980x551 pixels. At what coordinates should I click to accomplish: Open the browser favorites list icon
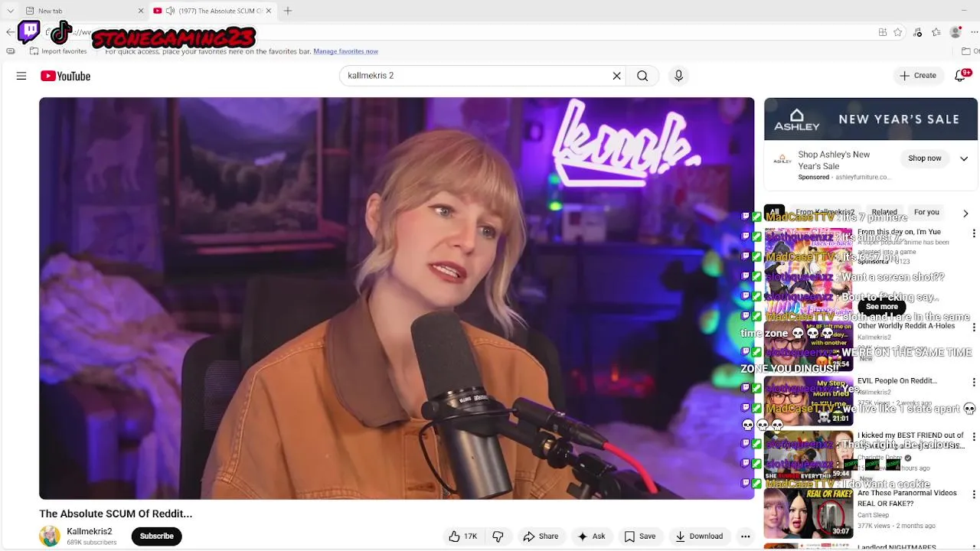936,32
